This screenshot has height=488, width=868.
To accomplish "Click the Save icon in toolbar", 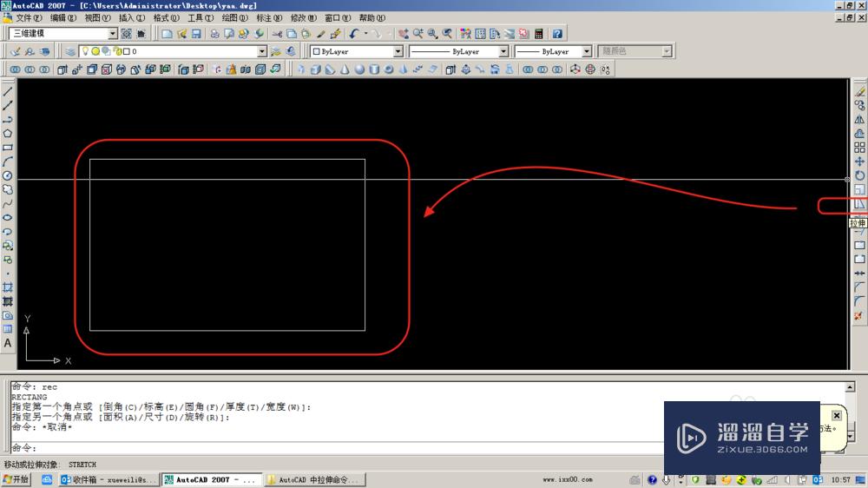I will (196, 34).
